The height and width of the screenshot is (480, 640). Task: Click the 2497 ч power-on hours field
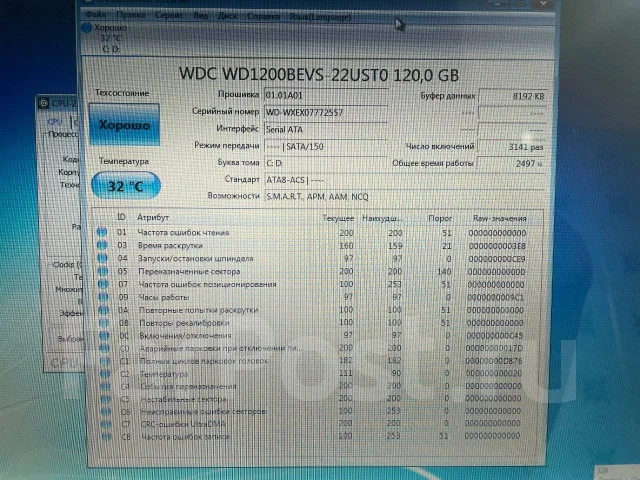[x=511, y=164]
